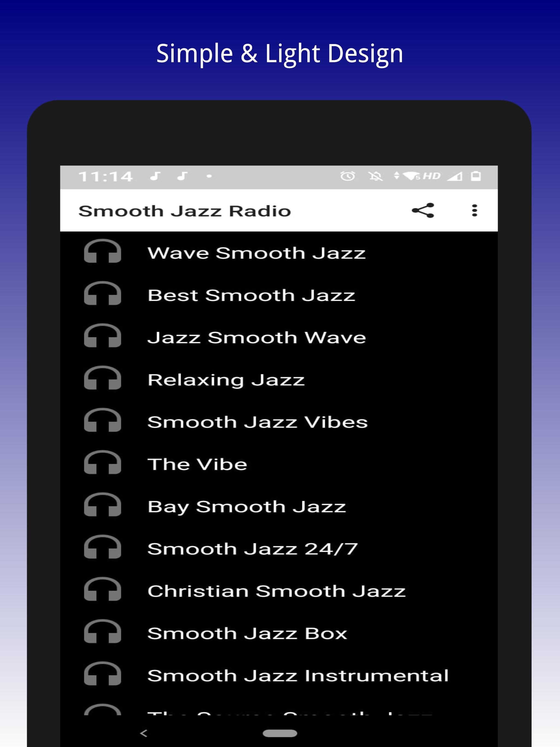The image size is (560, 747).
Task: Select the Wave Smooth Jazz station
Action: click(279, 253)
